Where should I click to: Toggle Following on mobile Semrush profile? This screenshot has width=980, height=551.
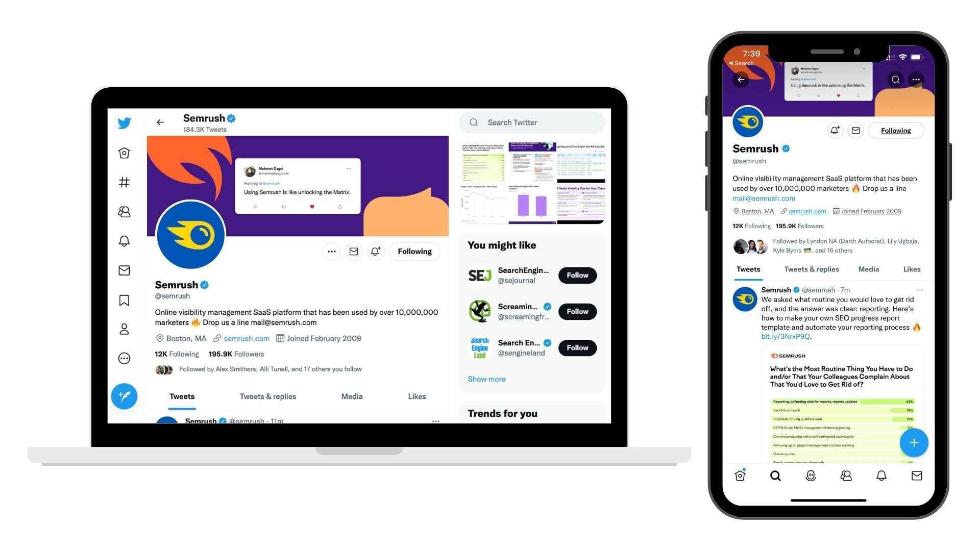click(895, 130)
